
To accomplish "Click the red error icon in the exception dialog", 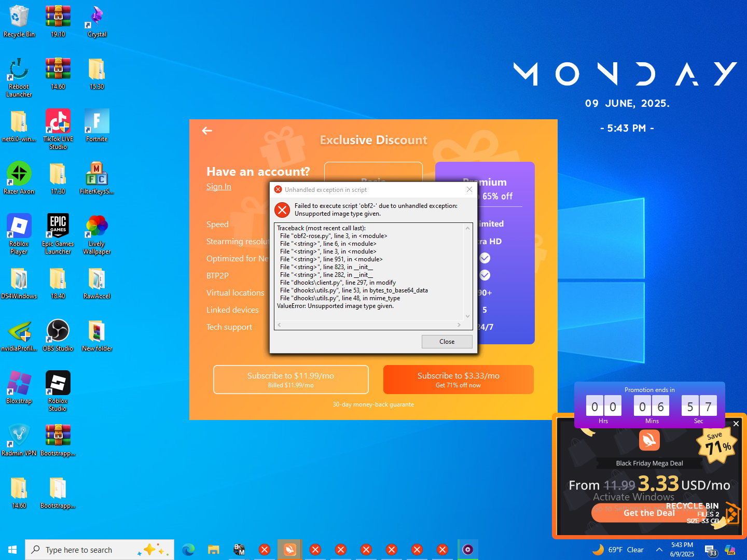I will point(282,209).
